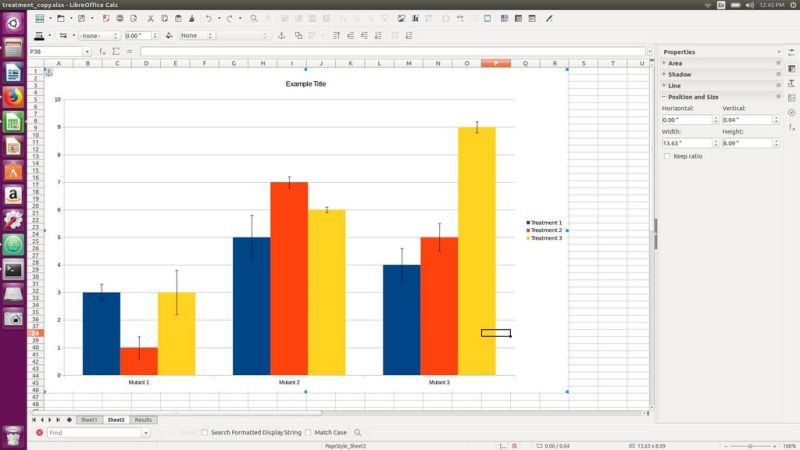Open the sidebar Styles deck icon
The width and height of the screenshot is (800, 450).
[x=791, y=83]
